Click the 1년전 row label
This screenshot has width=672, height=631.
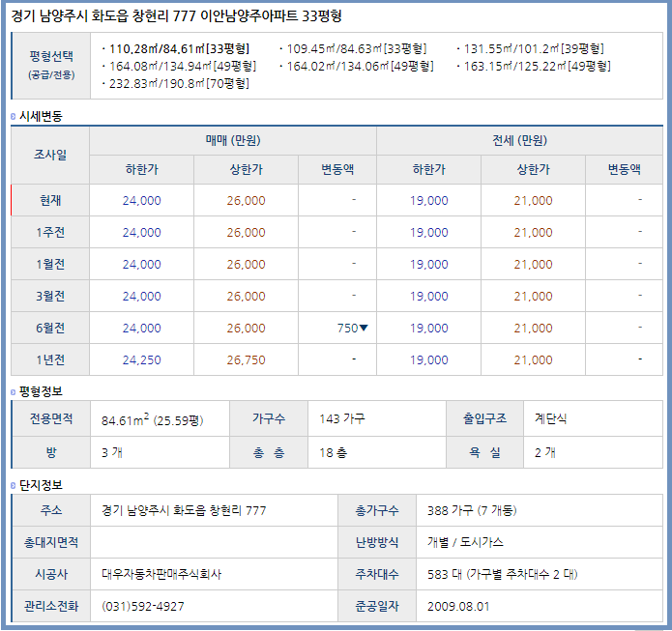(50, 359)
